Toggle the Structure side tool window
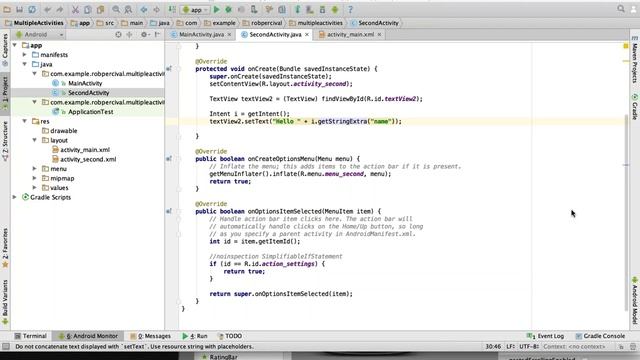This screenshot has width=640, height=360. [x=5, y=140]
